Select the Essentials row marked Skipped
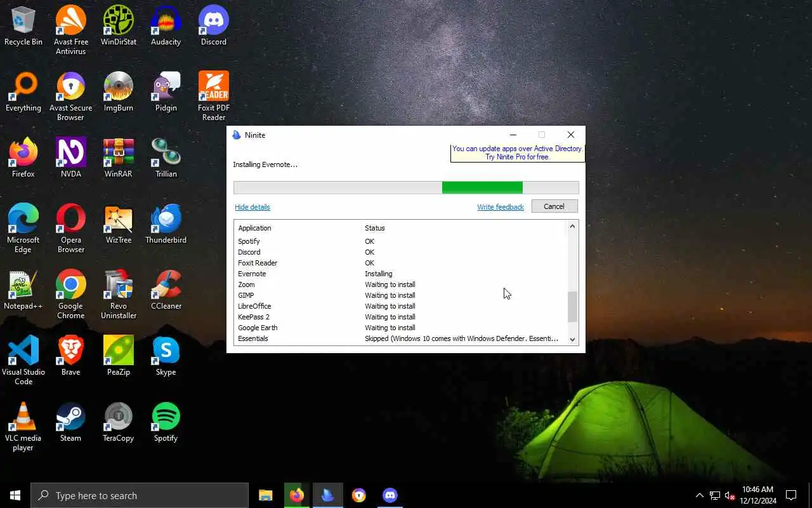 [x=400, y=338]
